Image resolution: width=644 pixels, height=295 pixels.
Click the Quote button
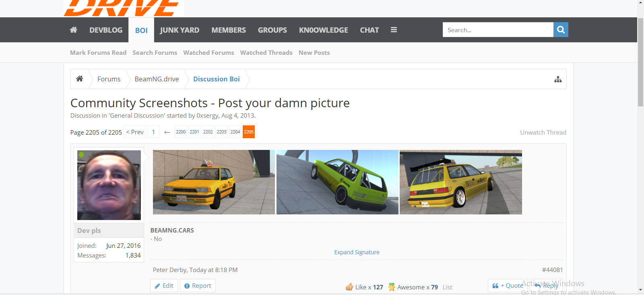[x=508, y=286]
